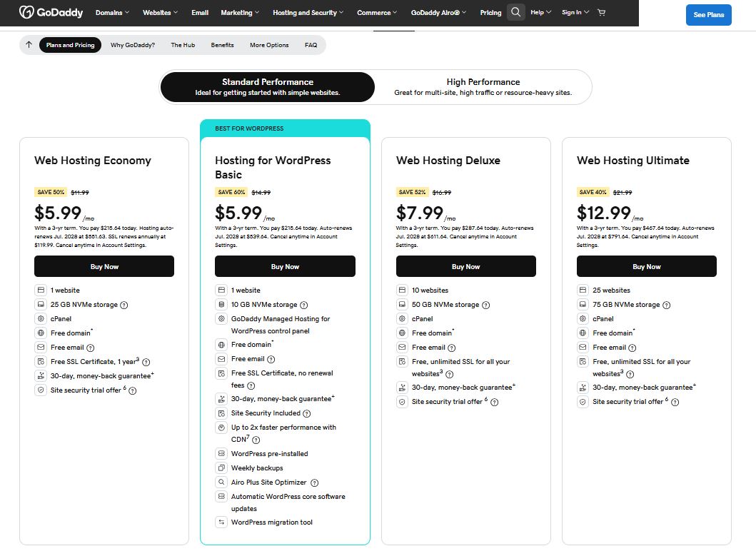Buy Now on Web Hosting Deluxe plan
Screen dimensions: 756x556
tap(465, 266)
